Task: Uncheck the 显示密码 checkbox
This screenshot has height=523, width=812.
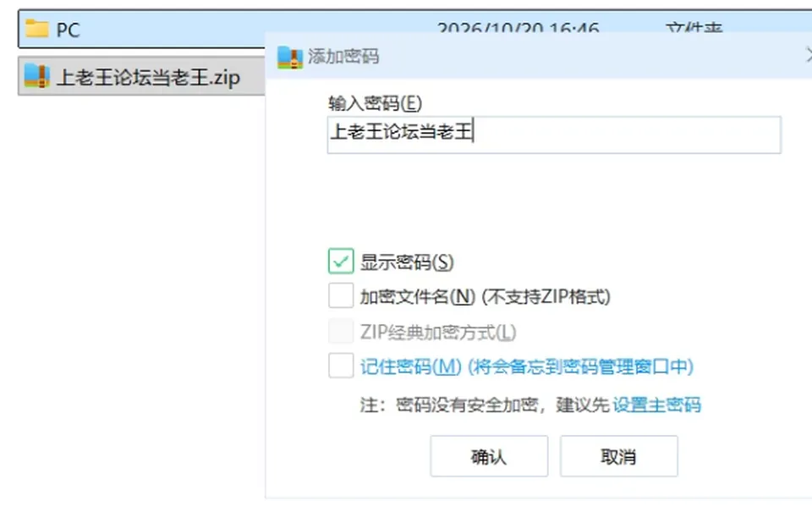Action: click(x=341, y=261)
